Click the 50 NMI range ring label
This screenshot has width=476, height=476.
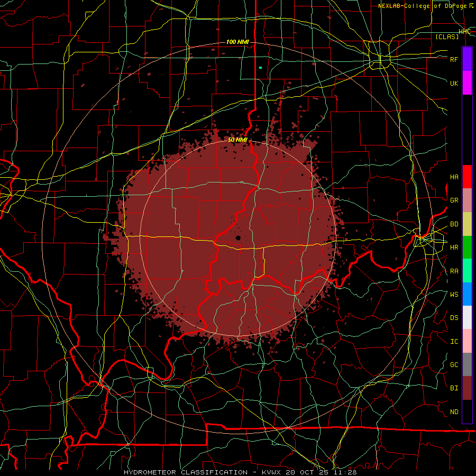tap(237, 140)
